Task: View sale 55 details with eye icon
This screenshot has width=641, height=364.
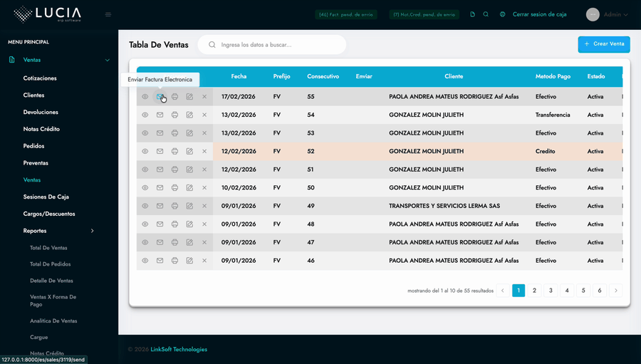Action: tap(145, 97)
